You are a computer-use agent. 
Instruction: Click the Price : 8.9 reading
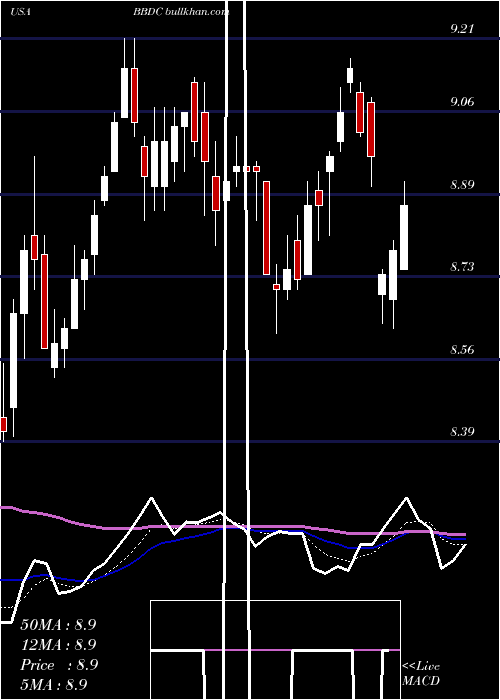tap(59, 665)
